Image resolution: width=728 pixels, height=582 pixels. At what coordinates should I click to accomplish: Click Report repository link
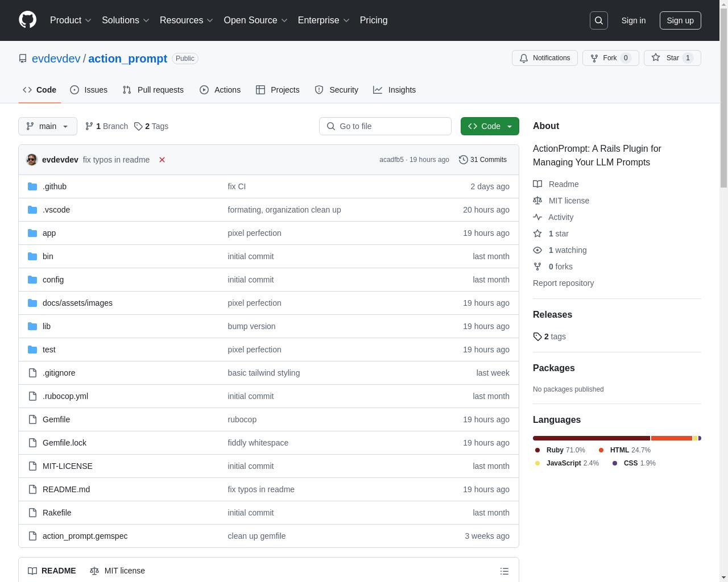(563, 283)
